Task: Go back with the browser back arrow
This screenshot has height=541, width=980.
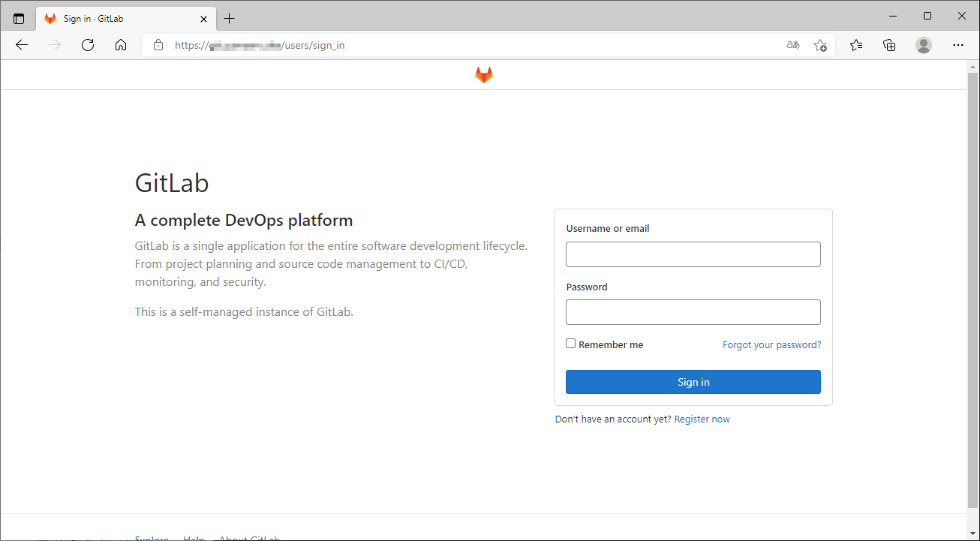Action: pyautogui.click(x=22, y=45)
